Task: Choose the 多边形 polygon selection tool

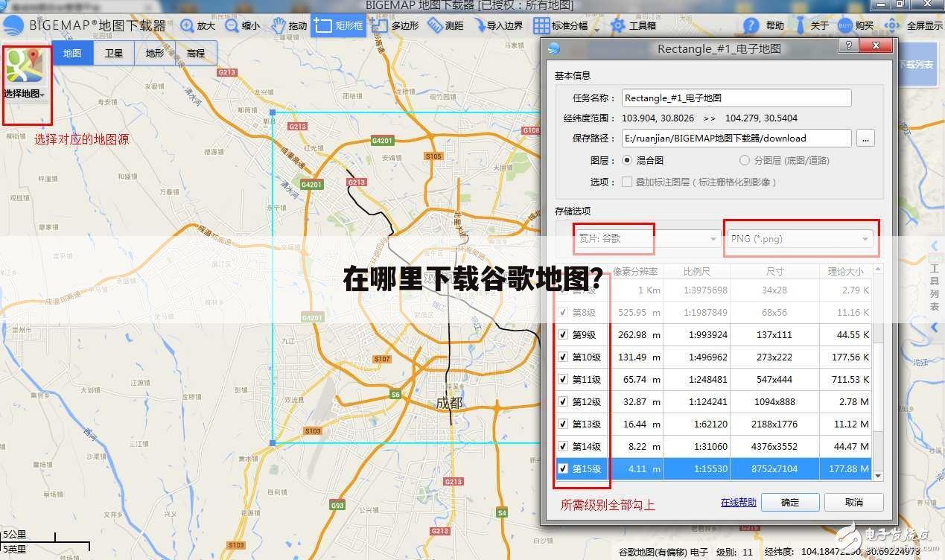Action: pos(395,25)
